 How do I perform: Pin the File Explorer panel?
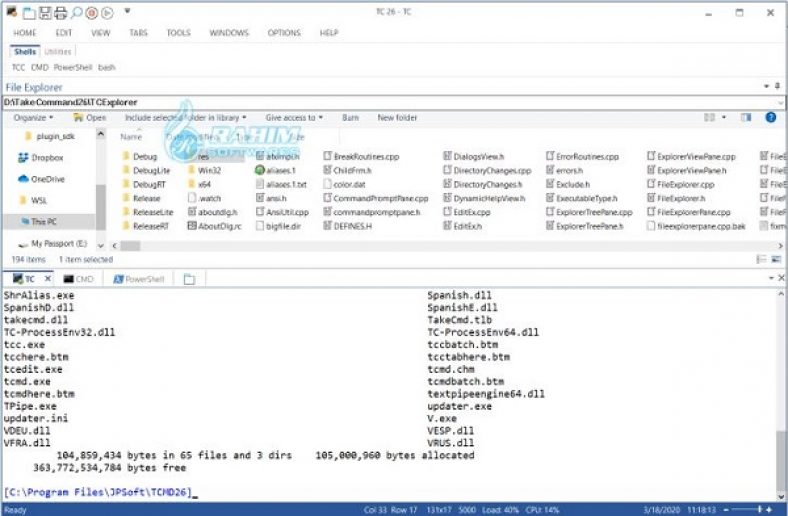[x=777, y=86]
